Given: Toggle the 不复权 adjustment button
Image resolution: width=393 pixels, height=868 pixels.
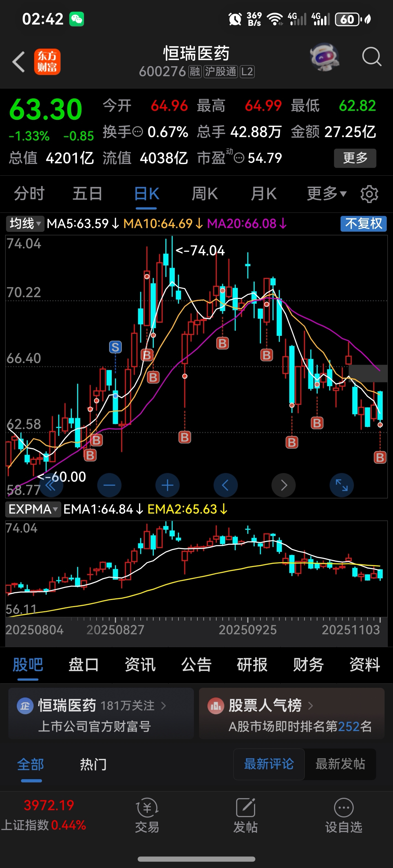Looking at the screenshot, I should coord(363,223).
